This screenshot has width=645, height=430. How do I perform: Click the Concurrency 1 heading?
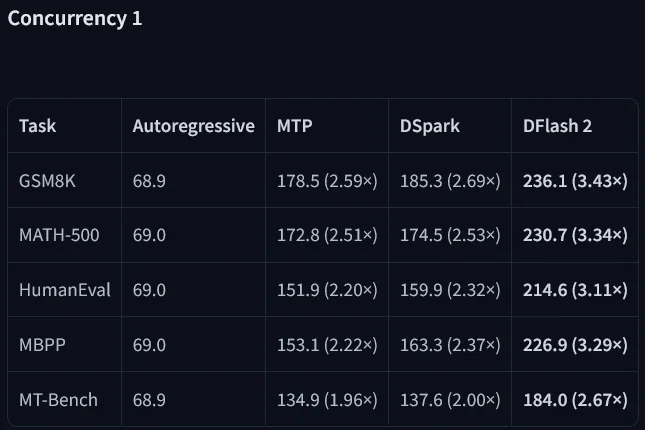75,19
